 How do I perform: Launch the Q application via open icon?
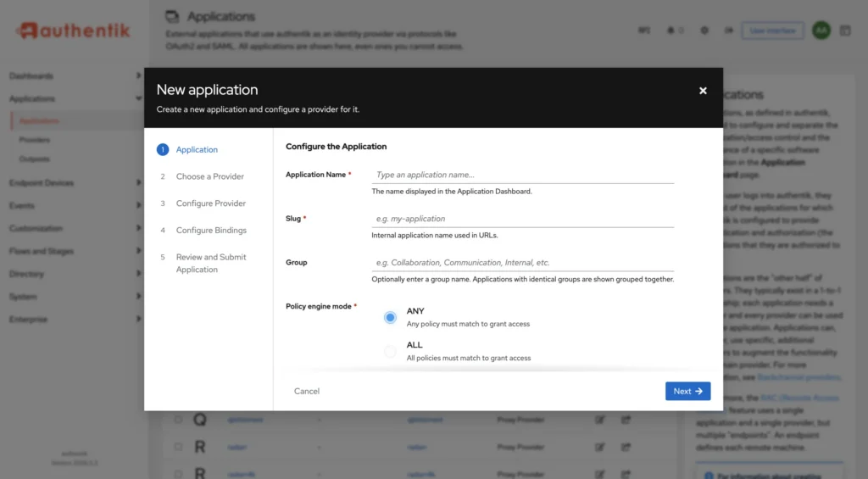pos(626,420)
